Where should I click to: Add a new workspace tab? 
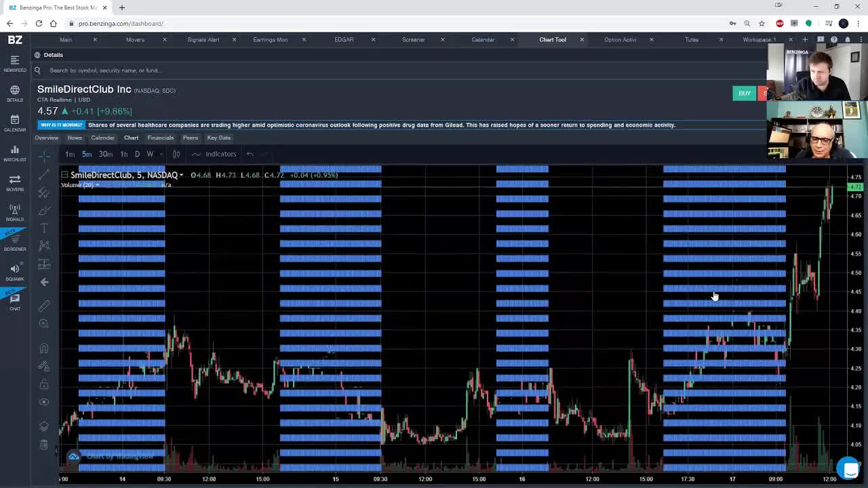click(x=805, y=39)
